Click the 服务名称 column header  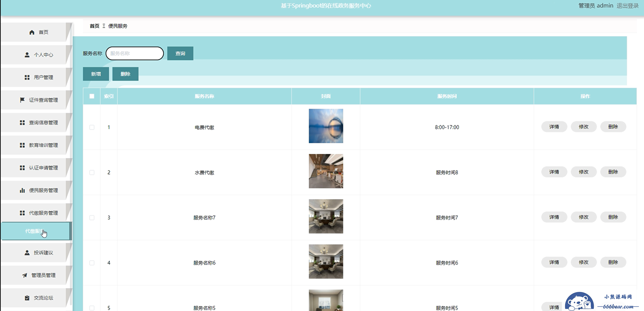(x=204, y=96)
